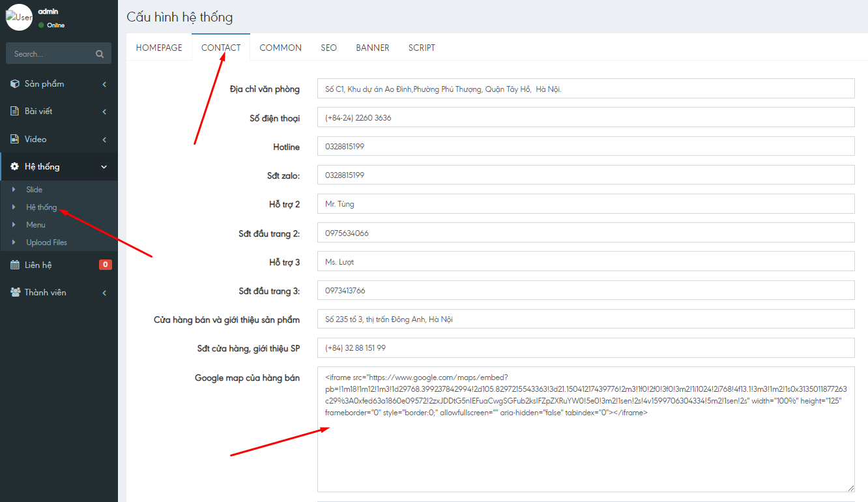Expand the Sản phẩm menu chevron
The height and width of the screenshot is (502, 868).
point(104,84)
